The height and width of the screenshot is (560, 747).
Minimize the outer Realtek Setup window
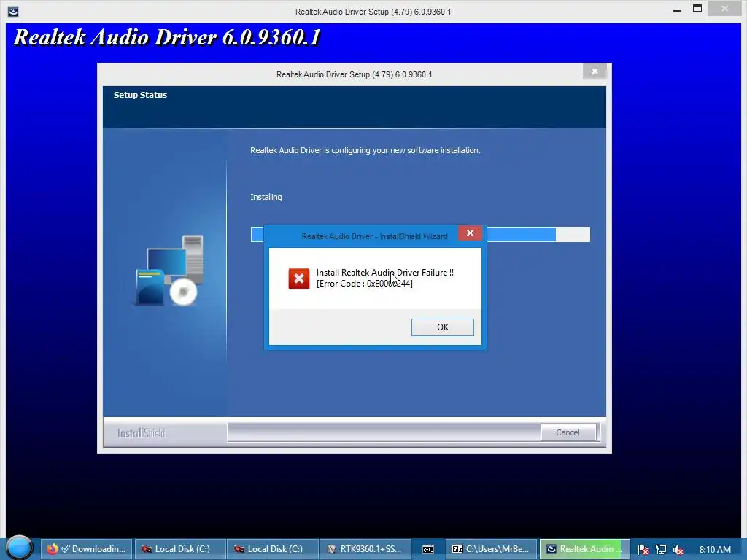click(677, 9)
